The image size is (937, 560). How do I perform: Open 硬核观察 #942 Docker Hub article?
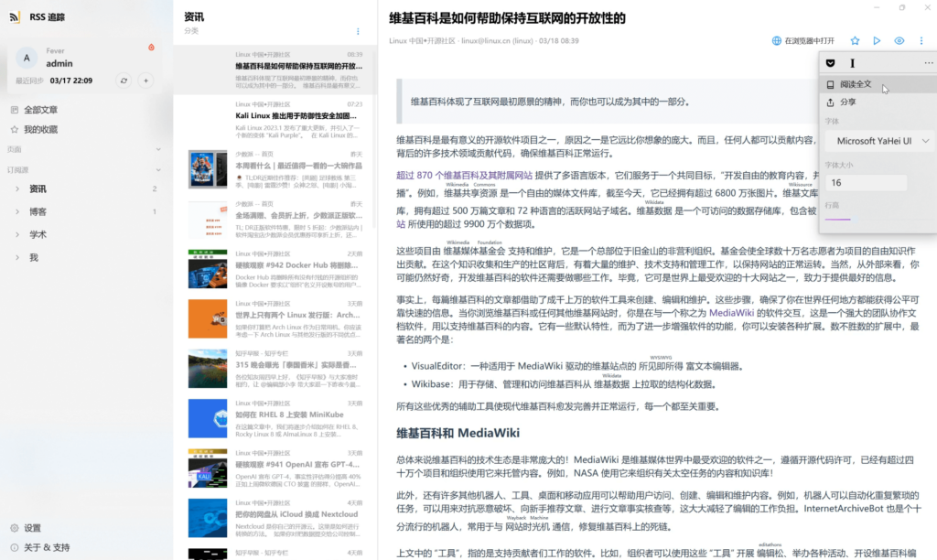click(x=275, y=269)
